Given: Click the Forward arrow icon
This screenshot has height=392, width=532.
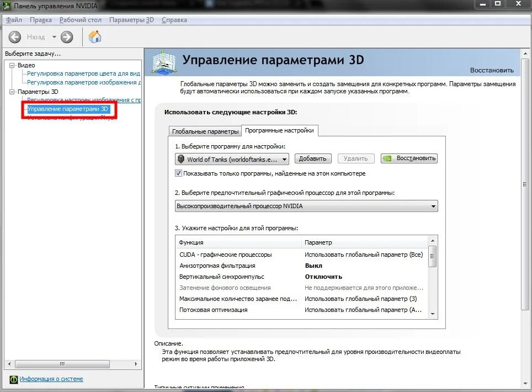Looking at the screenshot, I should [67, 37].
